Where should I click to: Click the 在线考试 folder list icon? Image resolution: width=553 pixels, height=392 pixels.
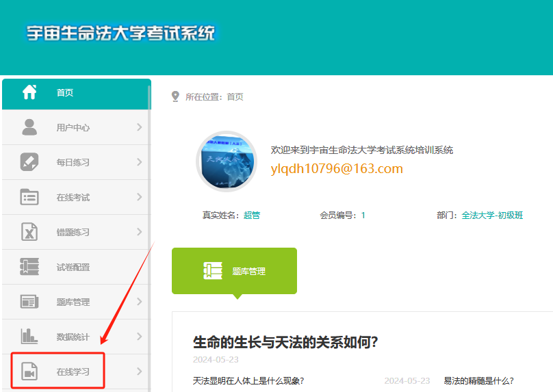(29, 197)
